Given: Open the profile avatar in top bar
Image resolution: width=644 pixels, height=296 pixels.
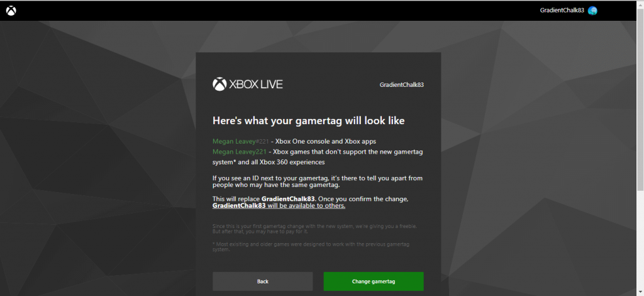Looking at the screenshot, I should pos(592,11).
